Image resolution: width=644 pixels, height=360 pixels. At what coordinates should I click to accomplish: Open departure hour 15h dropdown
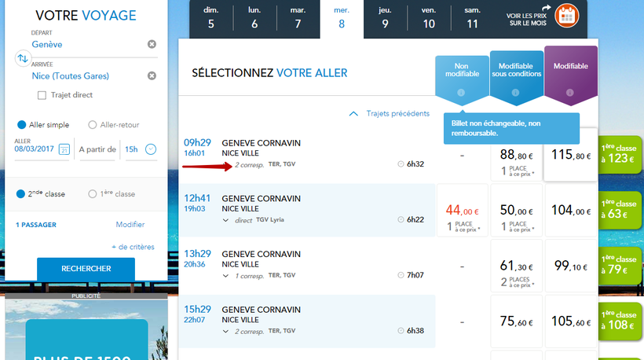[x=152, y=149]
